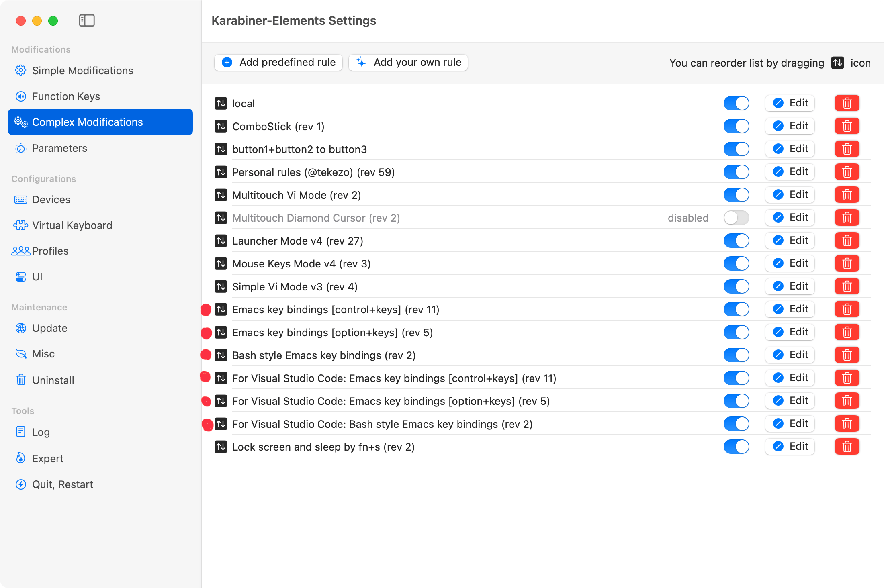Edit the local rule
The image size is (884, 588).
790,103
